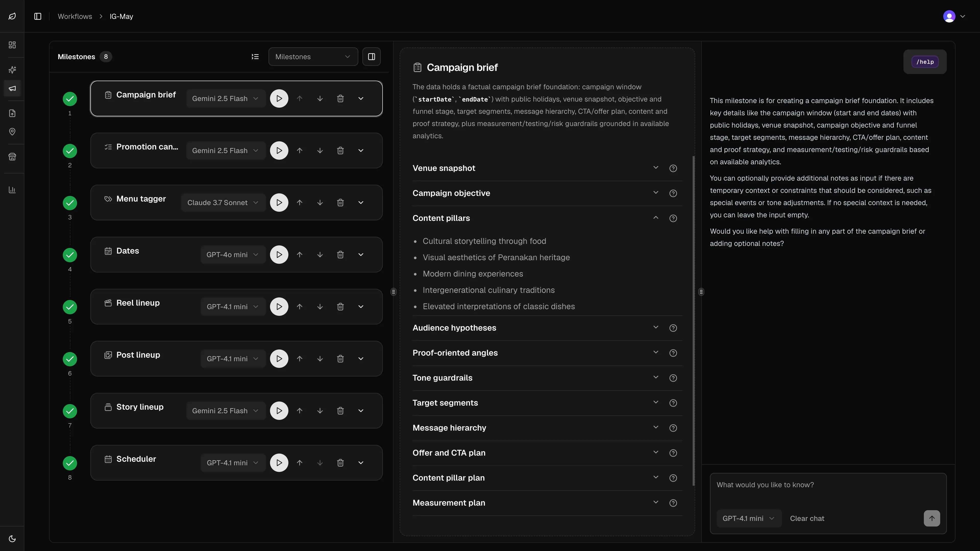Delete the Campaign brief milestone
This screenshot has width=980, height=551.
point(340,98)
